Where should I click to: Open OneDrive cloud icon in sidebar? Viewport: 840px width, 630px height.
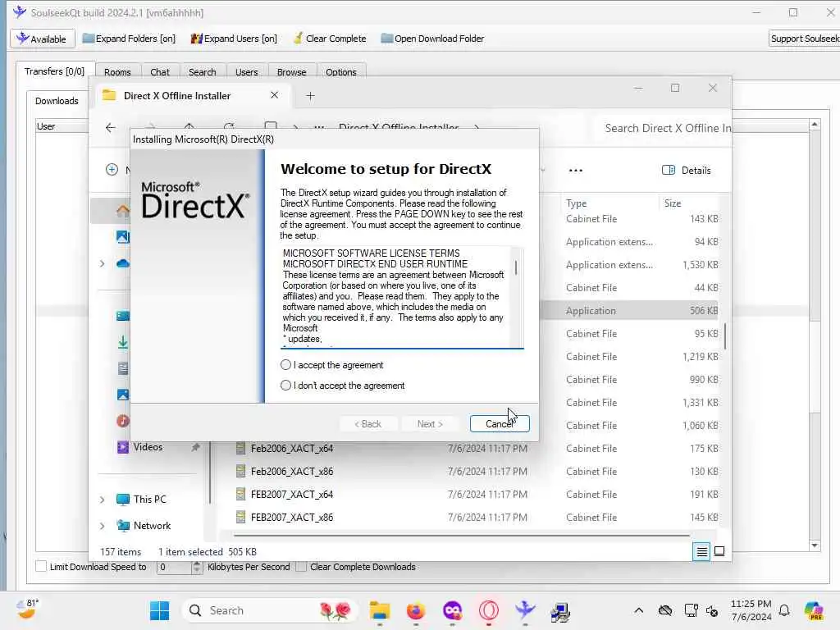tap(123, 263)
